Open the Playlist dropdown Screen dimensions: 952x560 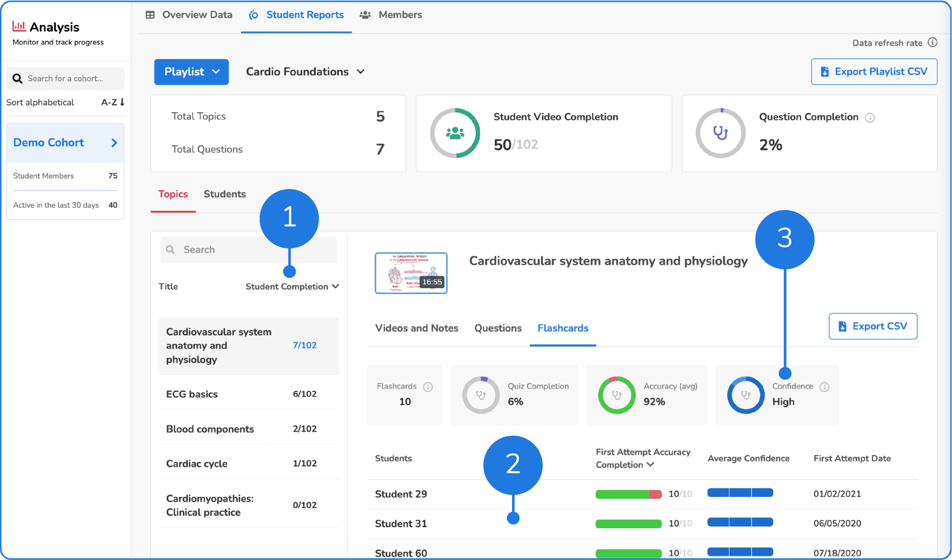coord(191,72)
